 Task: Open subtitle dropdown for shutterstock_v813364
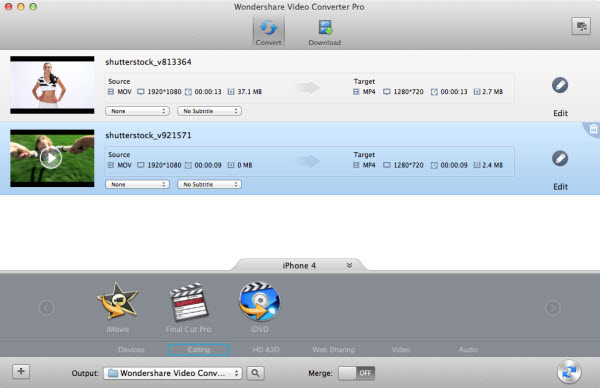click(x=209, y=111)
